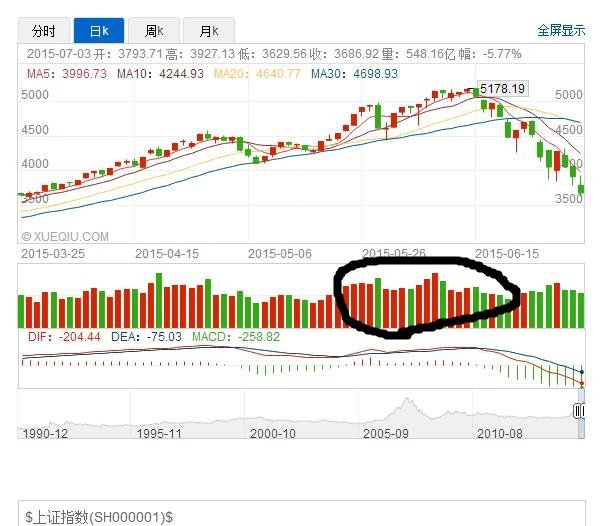
Task: Click the blue MA30 indicator label
Action: point(354,74)
